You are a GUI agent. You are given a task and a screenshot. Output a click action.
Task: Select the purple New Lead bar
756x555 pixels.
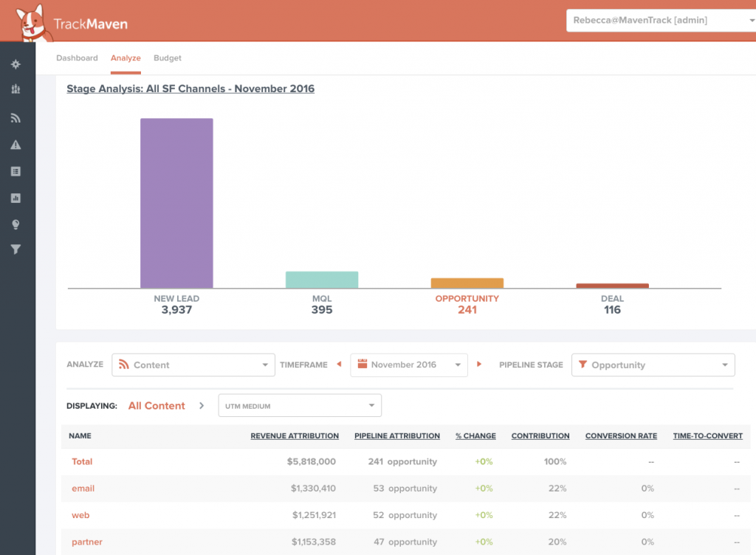click(176, 203)
